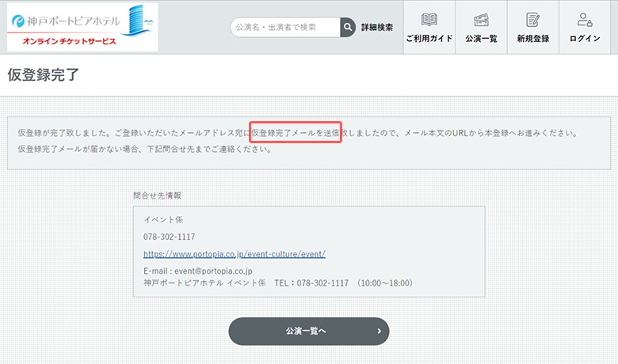618x364 pixels.
Task: Click the search magnifier icon button
Action: click(348, 27)
